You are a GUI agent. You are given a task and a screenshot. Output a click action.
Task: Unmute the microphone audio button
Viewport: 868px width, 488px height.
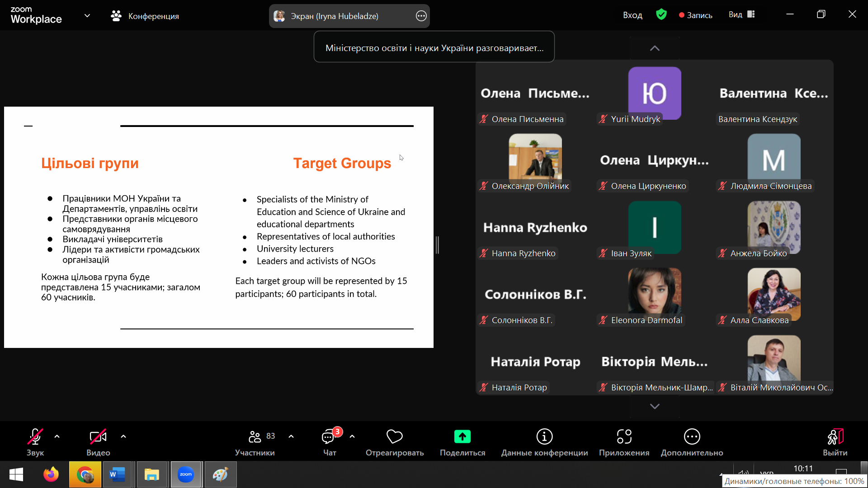coord(35,436)
